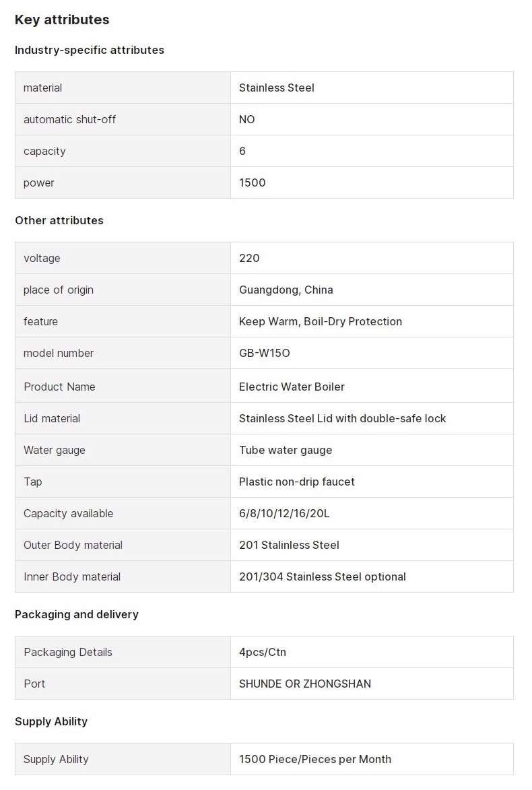
Task: Select the automatic shut-off row label
Action: 69,119
